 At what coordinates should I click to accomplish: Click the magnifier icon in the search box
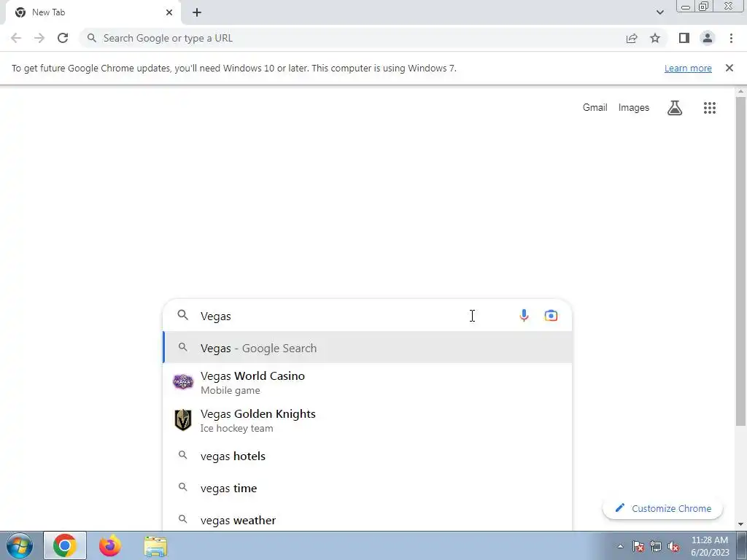tap(183, 315)
